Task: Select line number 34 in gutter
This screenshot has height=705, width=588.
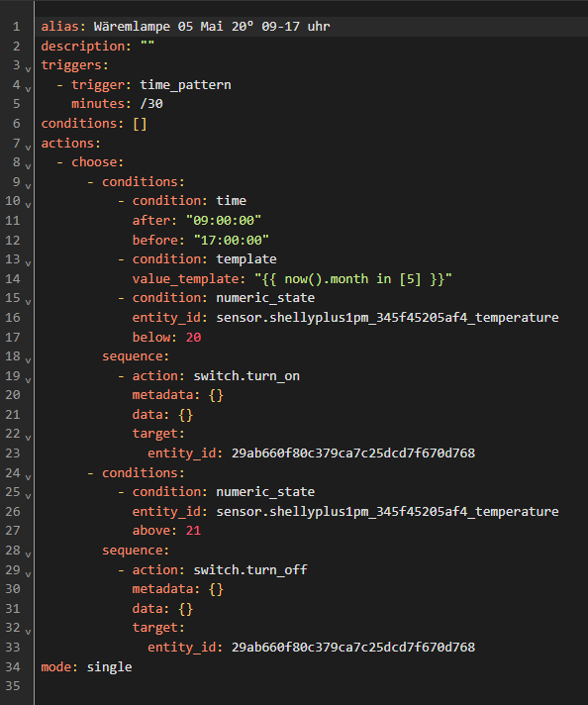Action: coord(13,666)
